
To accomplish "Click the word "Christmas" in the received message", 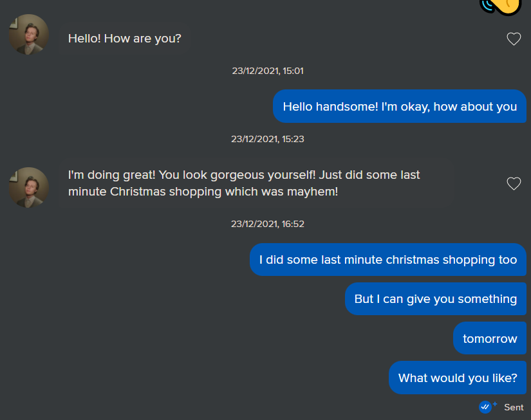I will pos(138,192).
